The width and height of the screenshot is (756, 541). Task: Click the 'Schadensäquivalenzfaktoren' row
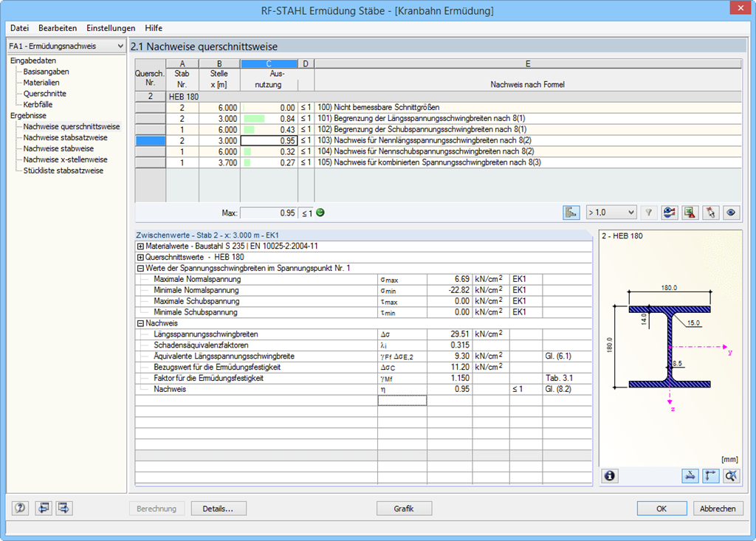[363, 345]
